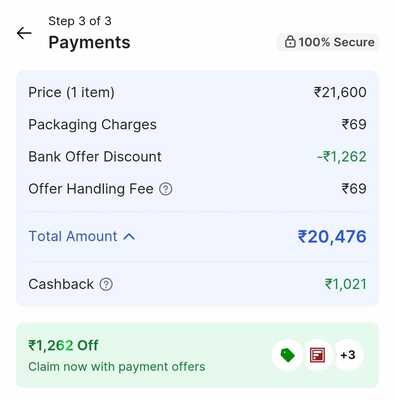This screenshot has width=395, height=400.
Task: Click the -₹1,262 discount amount
Action: click(x=342, y=157)
